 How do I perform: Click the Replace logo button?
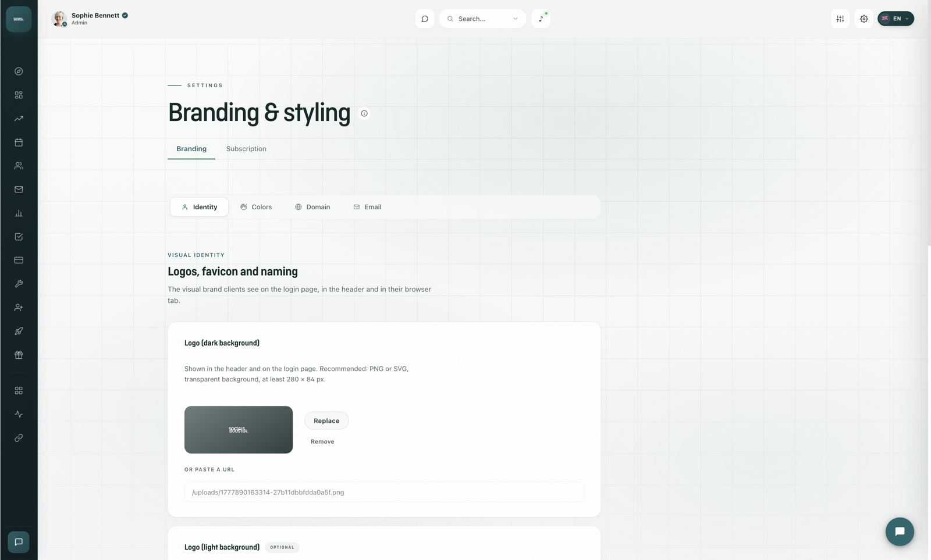(x=326, y=420)
